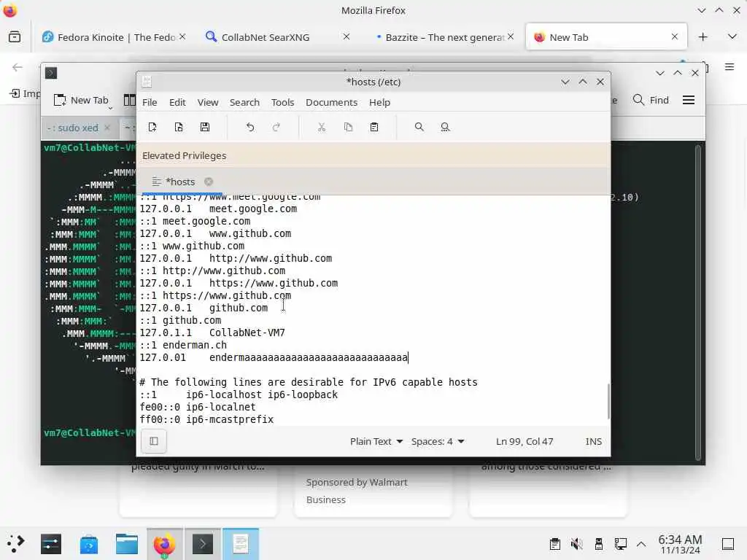Viewport: 747px width, 560px height.
Task: Go back in Firefox
Action: (x=18, y=67)
